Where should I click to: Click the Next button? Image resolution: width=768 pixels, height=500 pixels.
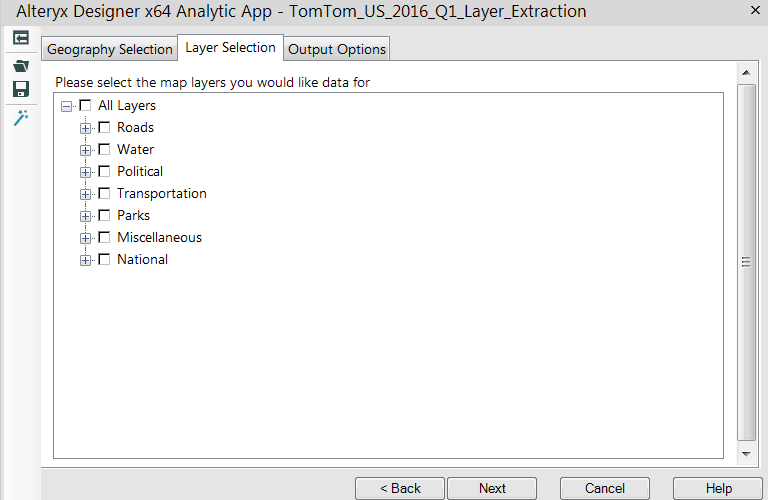pyautogui.click(x=492, y=488)
